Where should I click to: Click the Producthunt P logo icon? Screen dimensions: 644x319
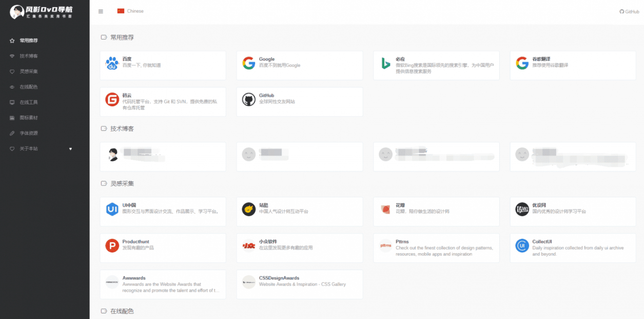[112, 245]
